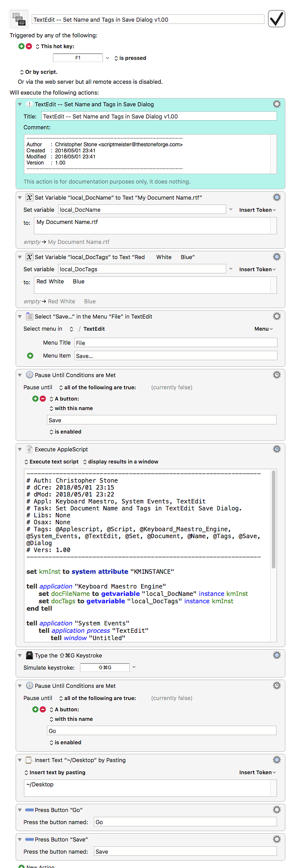Collapse the Set Variable local_DocName action
The height and width of the screenshot is (868, 294).
20,197
